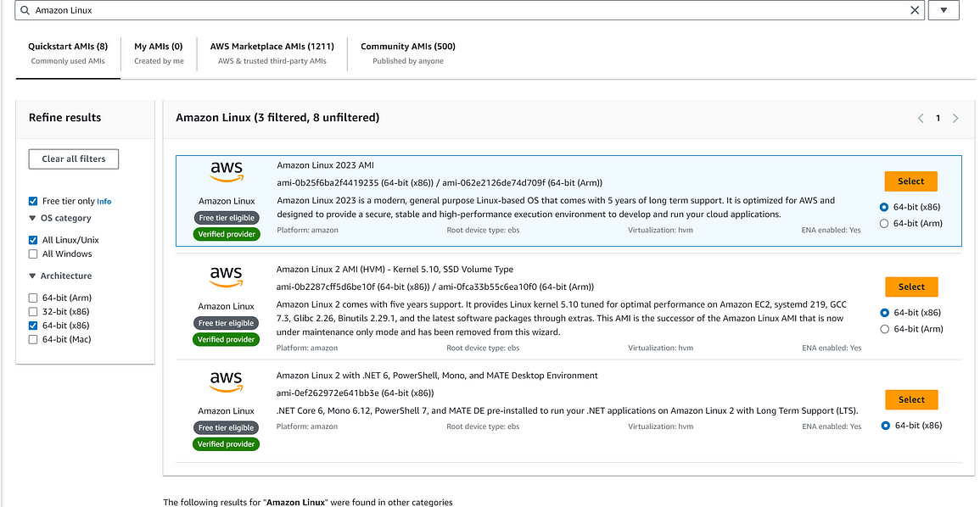980x507 pixels.
Task: Click AMI ID ami-0b25f6ba2f4419235 text
Action: click(x=328, y=182)
